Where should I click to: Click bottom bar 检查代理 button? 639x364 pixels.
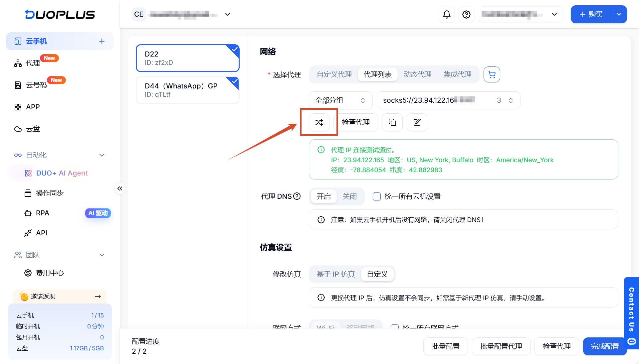557,346
